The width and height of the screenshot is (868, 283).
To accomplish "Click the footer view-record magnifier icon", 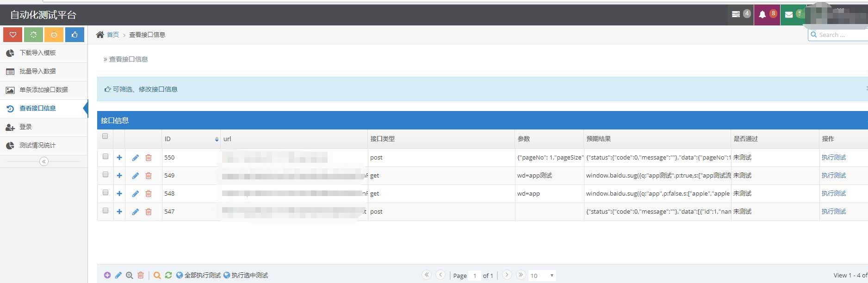I will click(130, 275).
